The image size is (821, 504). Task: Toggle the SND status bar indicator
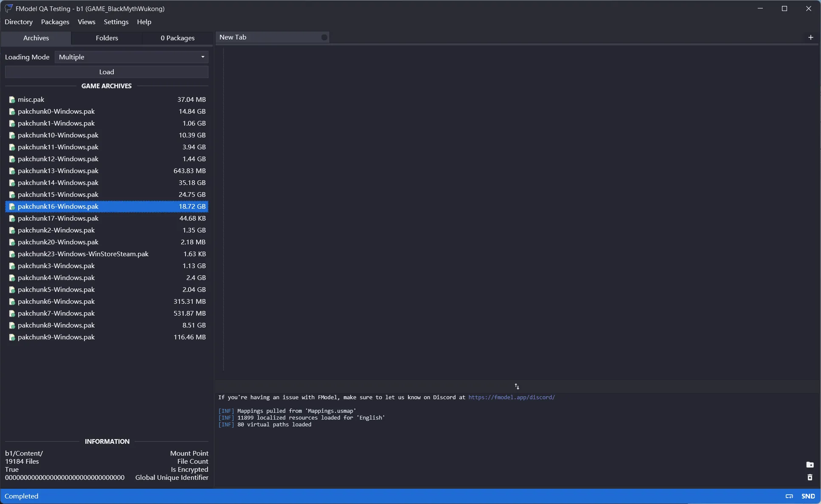click(x=808, y=496)
